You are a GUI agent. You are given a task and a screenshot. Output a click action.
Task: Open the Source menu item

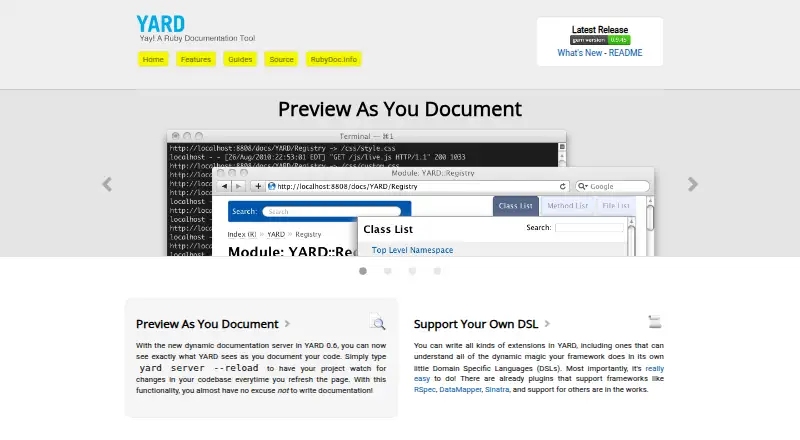pyautogui.click(x=282, y=59)
